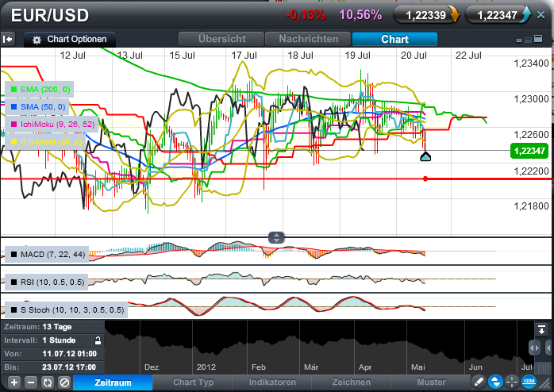Image resolution: width=554 pixels, height=392 pixels.
Task: Open the Chart Typ bottom tab
Action: tap(193, 382)
